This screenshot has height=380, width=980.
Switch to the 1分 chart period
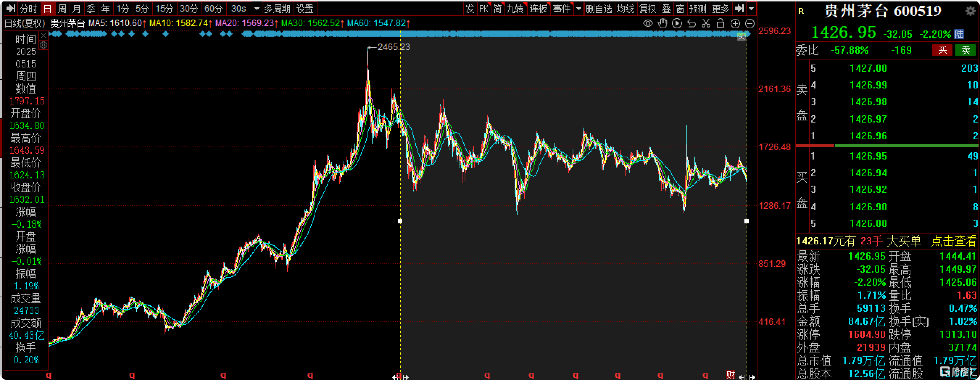122,8
